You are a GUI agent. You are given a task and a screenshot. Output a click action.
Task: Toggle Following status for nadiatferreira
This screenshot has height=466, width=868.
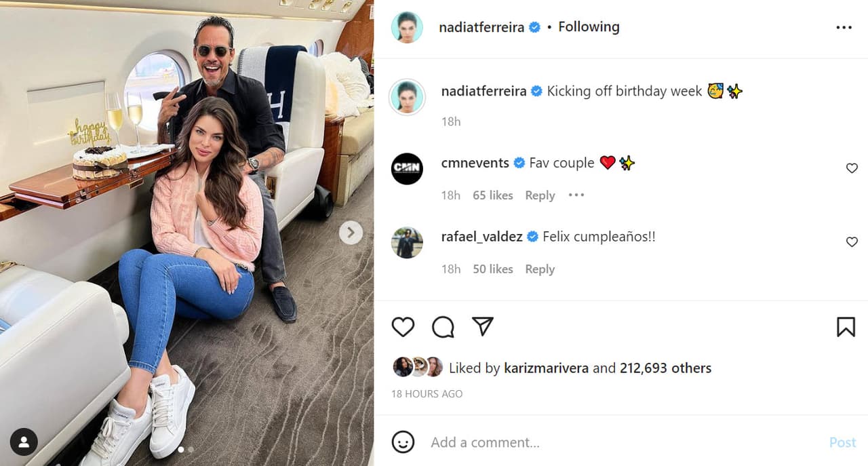point(589,26)
